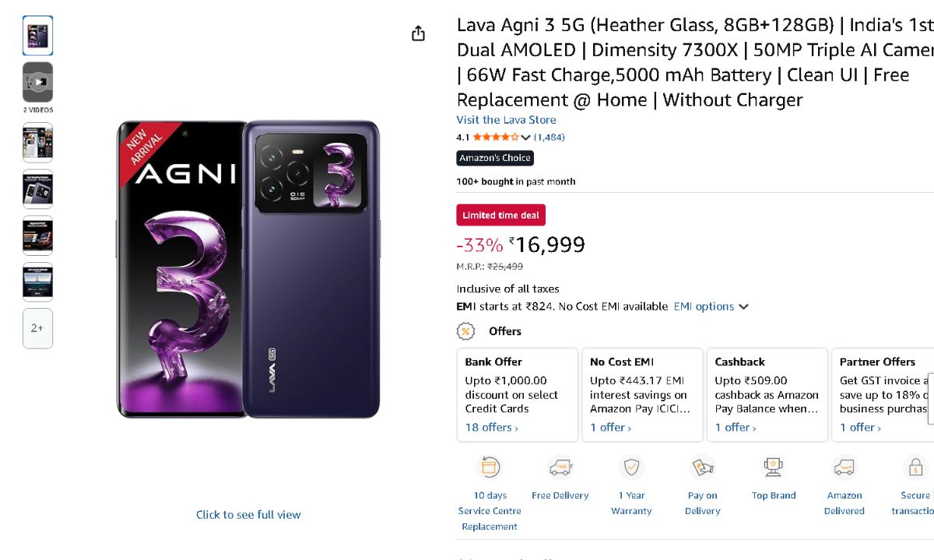Click the Secure transaction lock icon
This screenshot has width=934, height=560.
(915, 467)
